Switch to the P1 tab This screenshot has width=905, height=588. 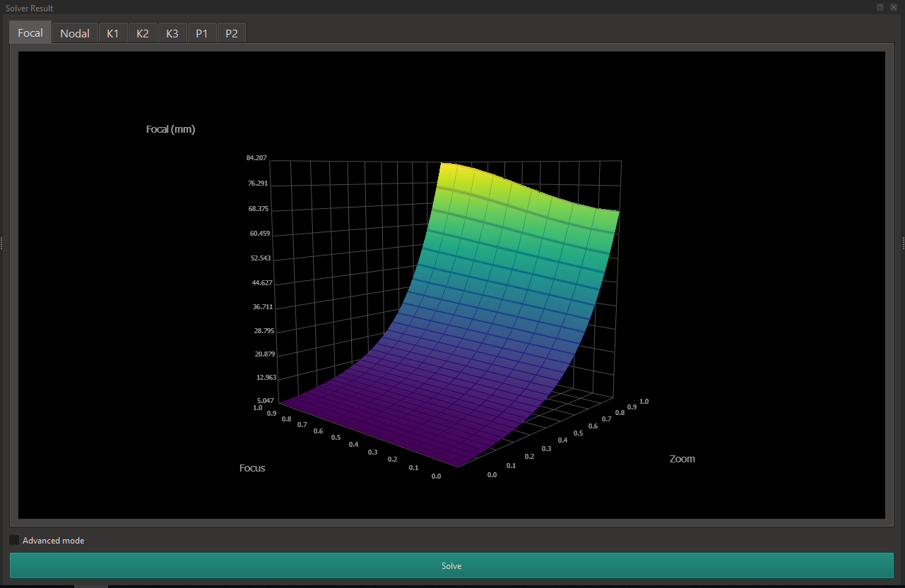click(x=202, y=33)
